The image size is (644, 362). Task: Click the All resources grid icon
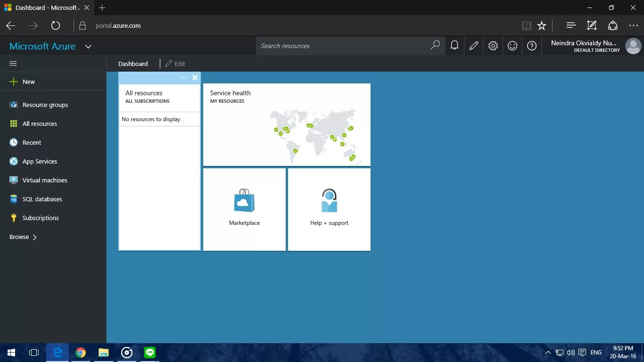(14, 123)
